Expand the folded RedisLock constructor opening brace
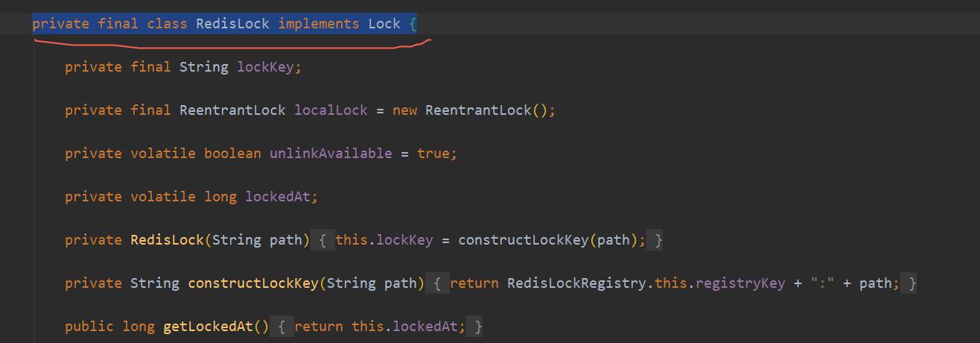The width and height of the screenshot is (980, 343). click(x=324, y=240)
